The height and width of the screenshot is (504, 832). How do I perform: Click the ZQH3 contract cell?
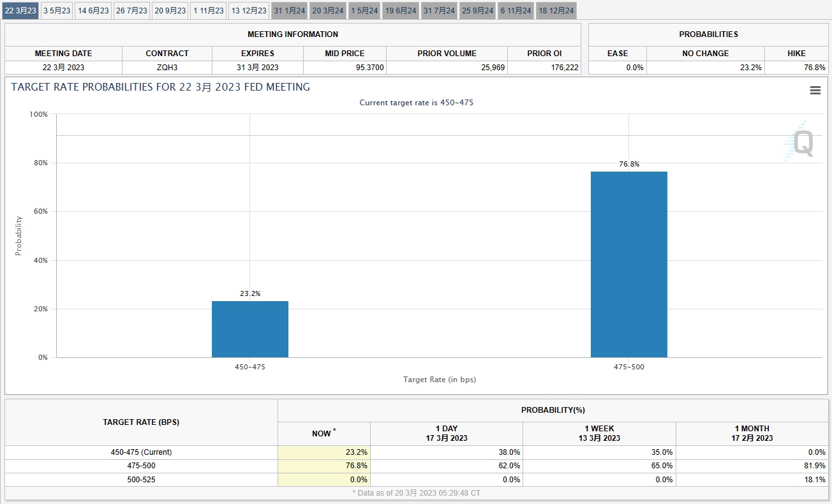point(167,67)
